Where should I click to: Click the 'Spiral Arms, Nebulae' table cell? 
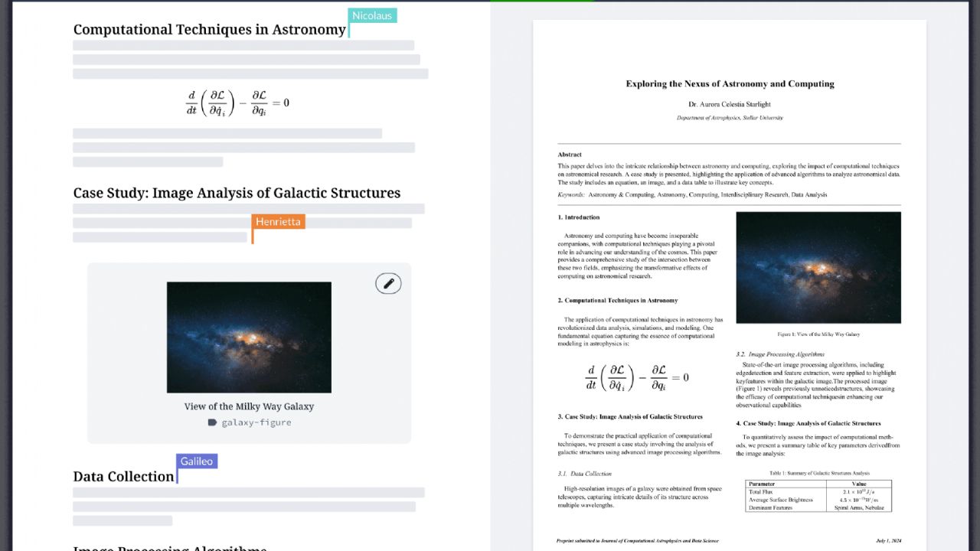point(858,507)
